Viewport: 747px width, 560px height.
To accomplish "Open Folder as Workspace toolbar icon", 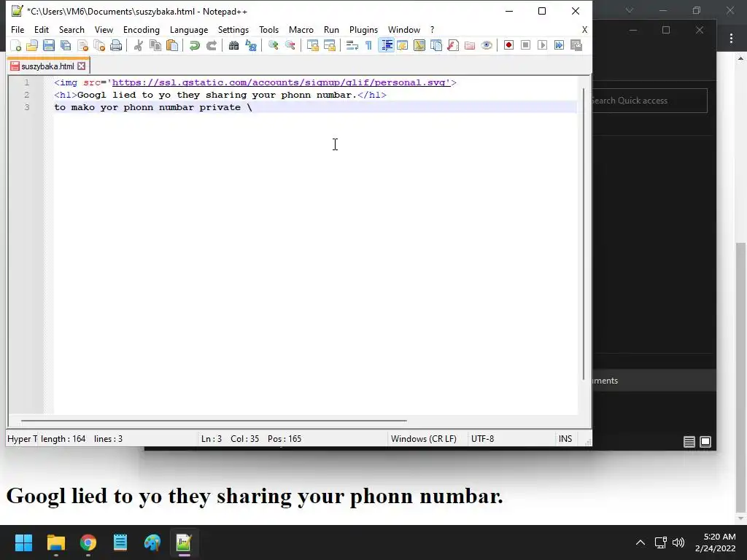I will click(x=470, y=45).
